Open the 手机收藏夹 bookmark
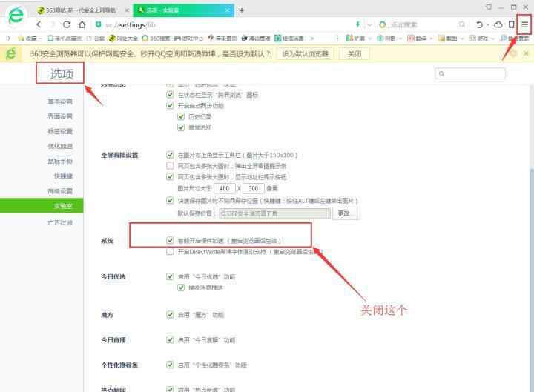 pos(65,39)
